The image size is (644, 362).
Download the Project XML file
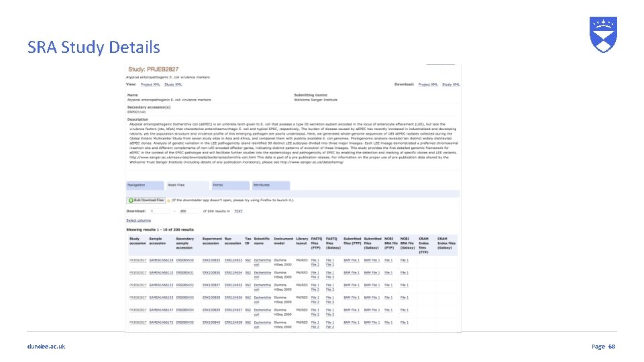click(428, 84)
